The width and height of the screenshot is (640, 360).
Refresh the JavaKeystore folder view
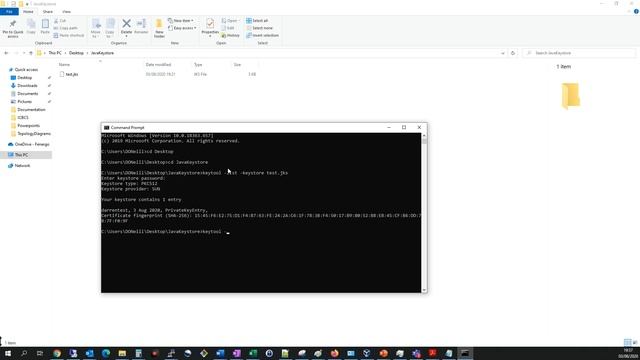(x=513, y=53)
